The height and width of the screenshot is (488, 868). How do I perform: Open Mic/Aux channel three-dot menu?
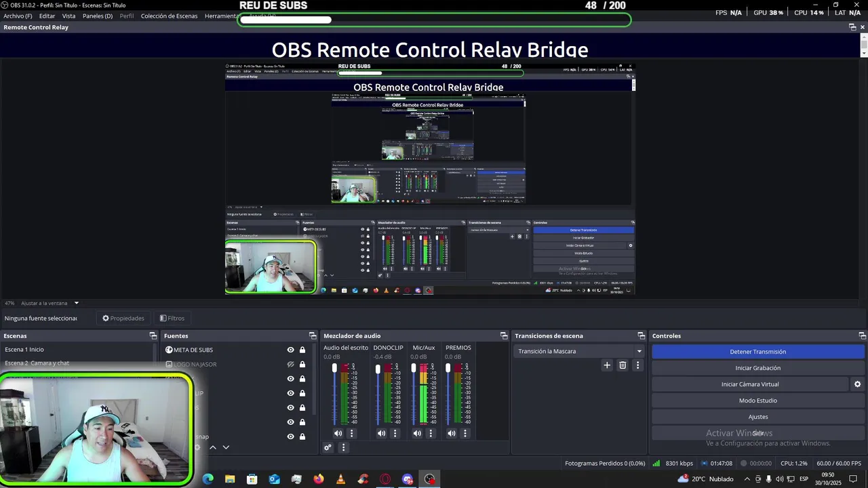[431, 433]
